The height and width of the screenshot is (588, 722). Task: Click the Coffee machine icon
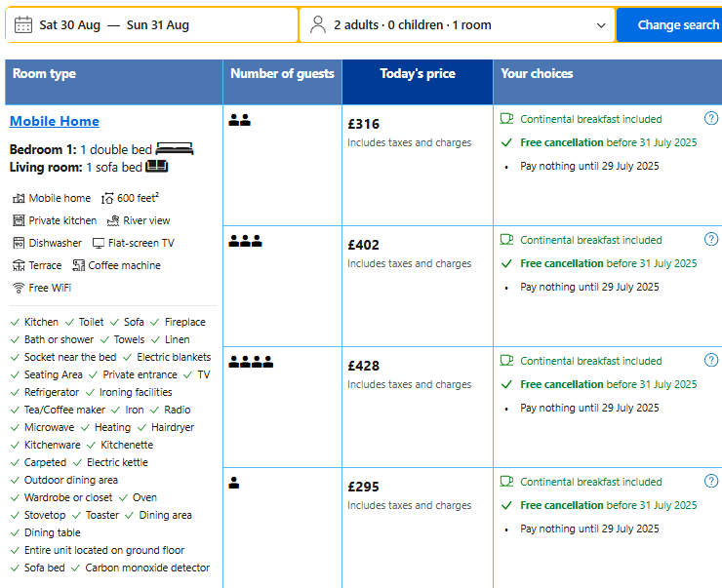(x=79, y=265)
